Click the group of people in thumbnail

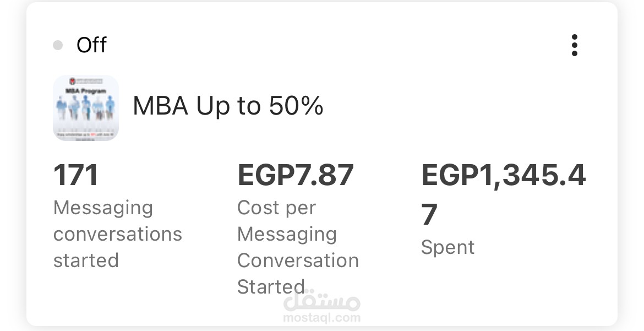[86, 108]
